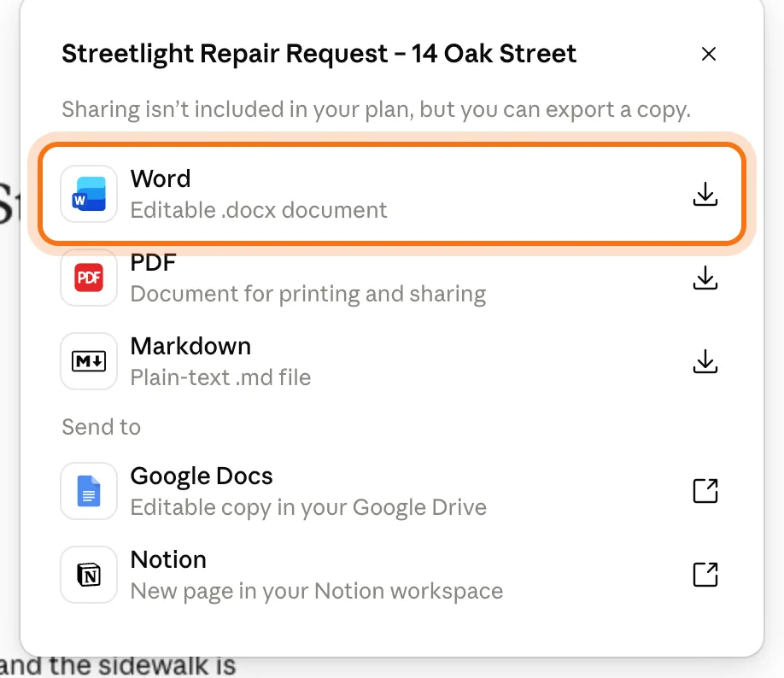The width and height of the screenshot is (784, 678).
Task: Choose Google Docs under Send to
Action: click(x=202, y=476)
